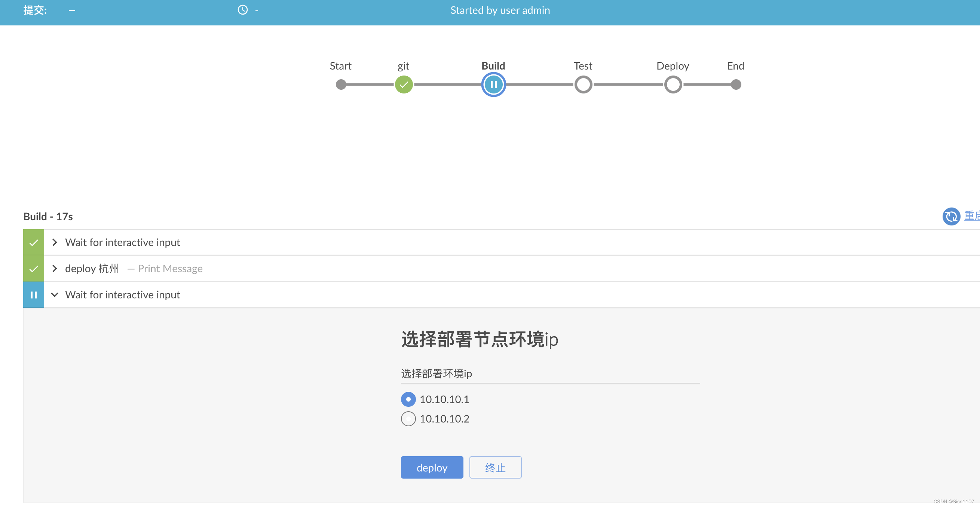980x507 pixels.
Task: Expand the first Wait for interactive input step
Action: click(54, 242)
